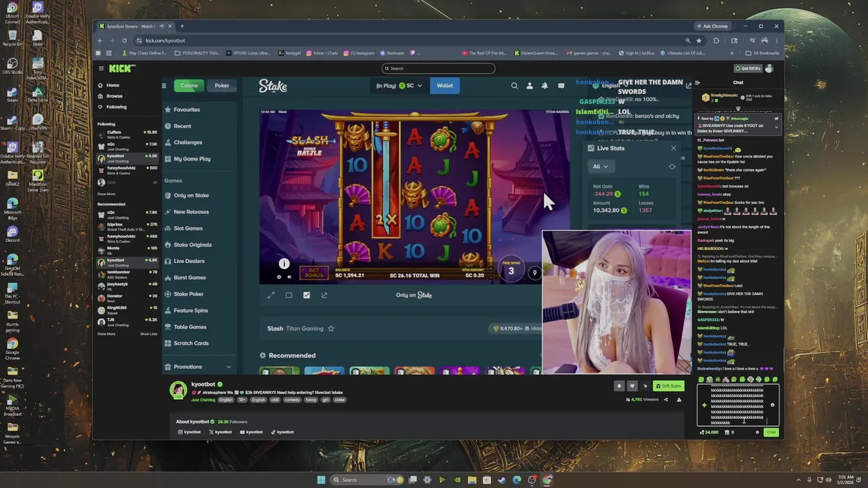The image size is (868, 488).
Task: Open Kick Following page
Action: [x=112, y=107]
